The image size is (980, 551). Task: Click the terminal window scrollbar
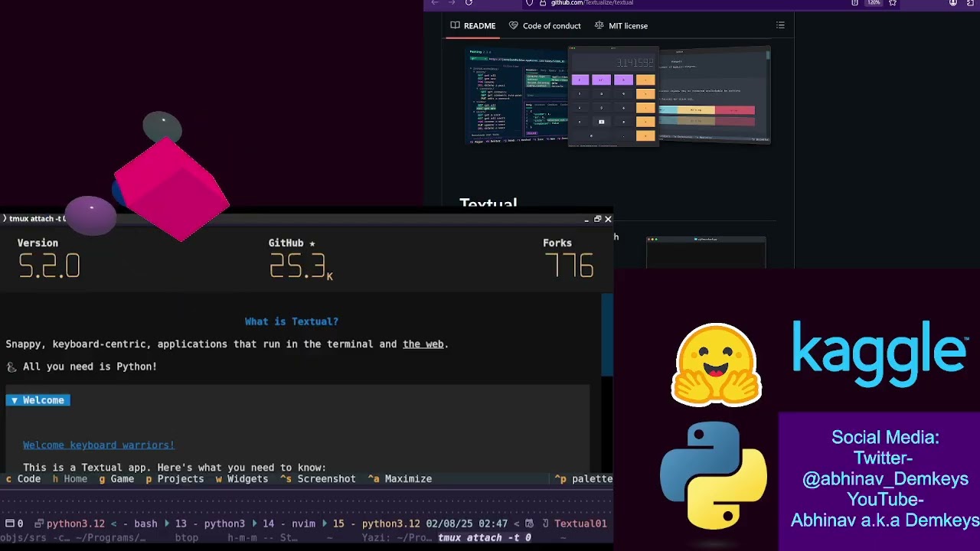pyautogui.click(x=607, y=334)
